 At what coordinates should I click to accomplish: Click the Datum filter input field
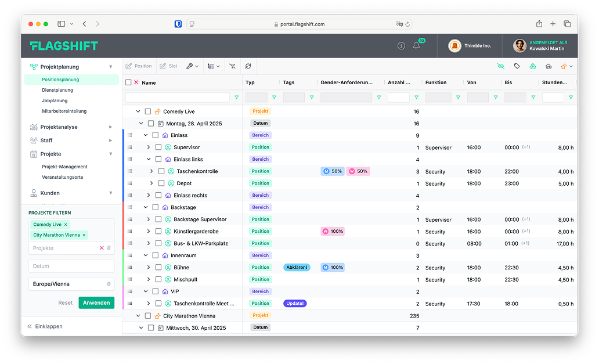pos(71,266)
